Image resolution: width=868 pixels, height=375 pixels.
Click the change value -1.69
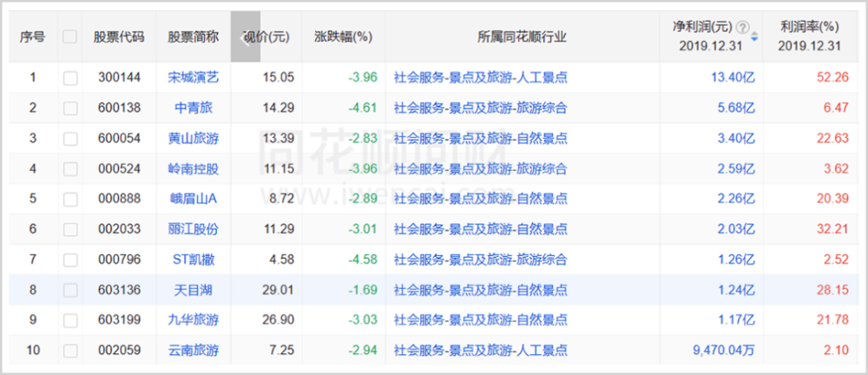[x=363, y=290]
